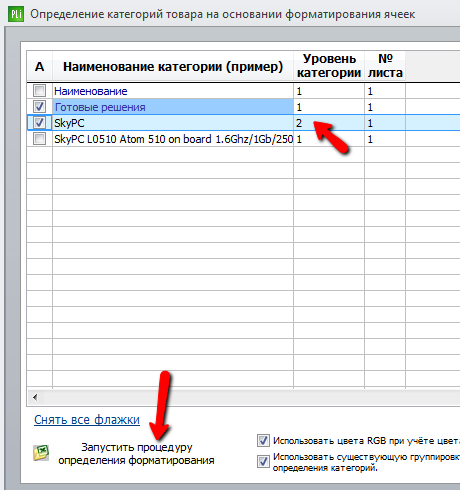Select the category level cell of the SkyPC row

329,123
